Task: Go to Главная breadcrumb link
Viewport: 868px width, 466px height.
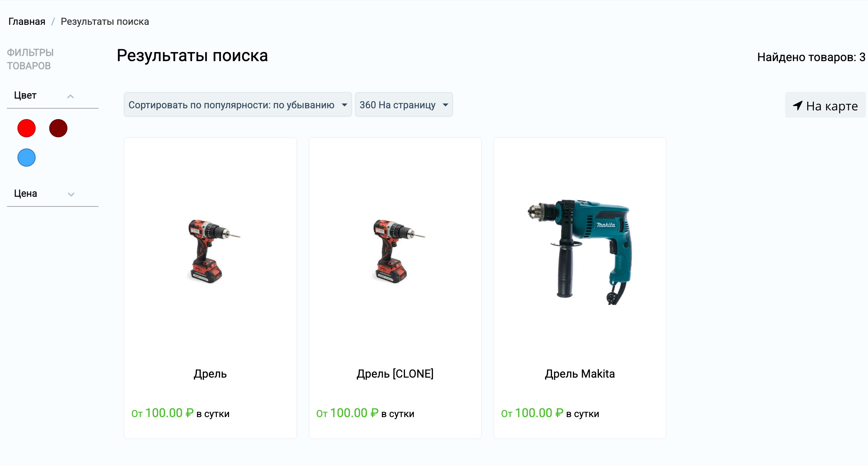Action: (x=27, y=22)
